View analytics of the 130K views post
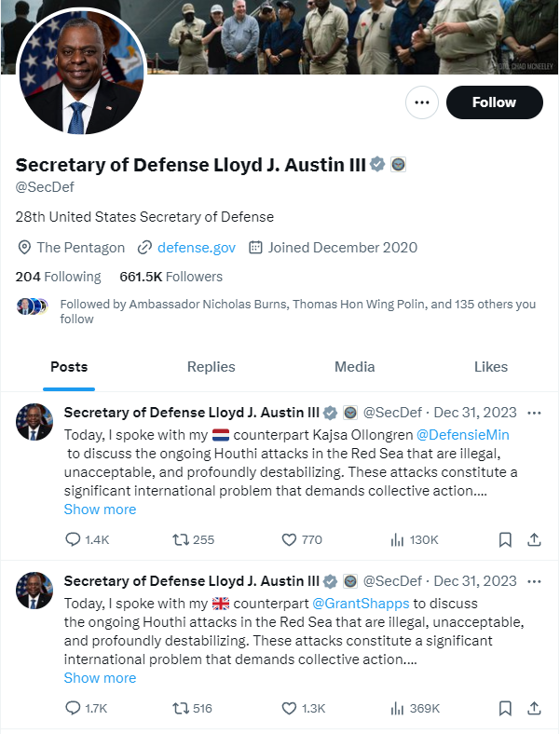The image size is (560, 734). (397, 539)
